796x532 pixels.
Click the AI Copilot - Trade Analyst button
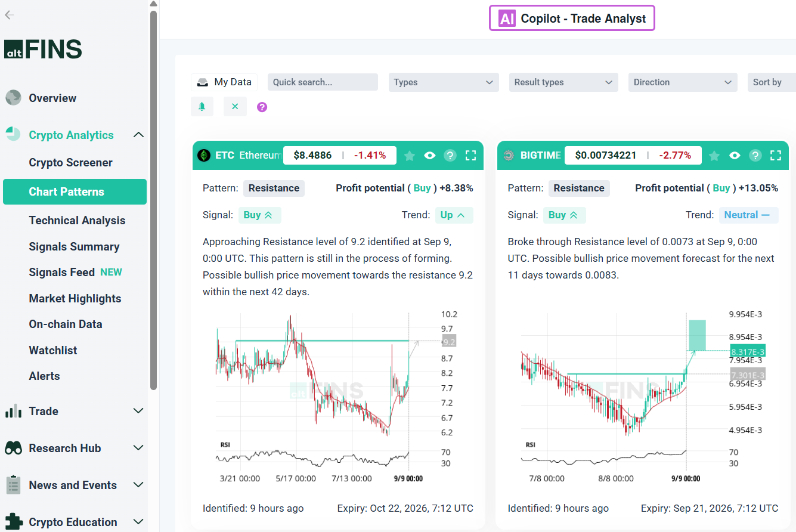(x=572, y=18)
